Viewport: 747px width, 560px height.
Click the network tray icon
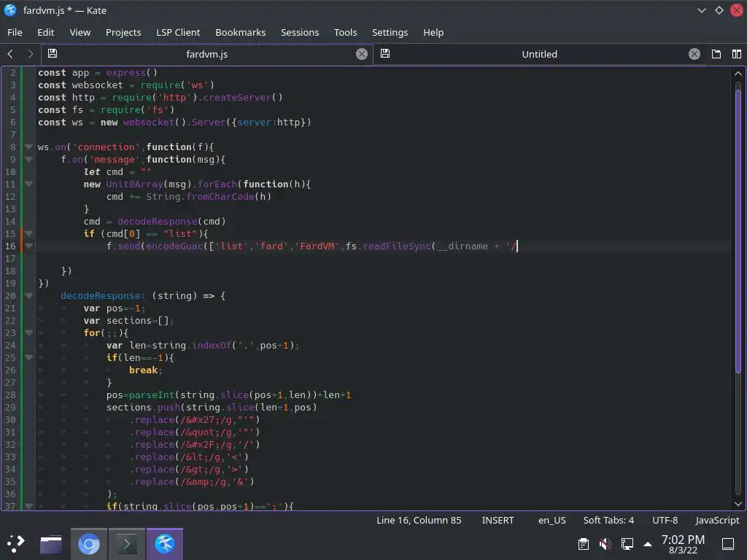[627, 544]
